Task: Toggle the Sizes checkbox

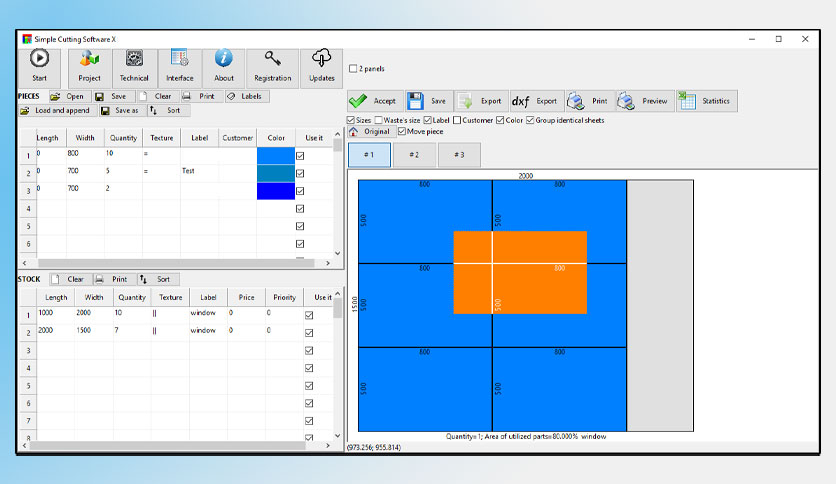Action: pyautogui.click(x=351, y=120)
